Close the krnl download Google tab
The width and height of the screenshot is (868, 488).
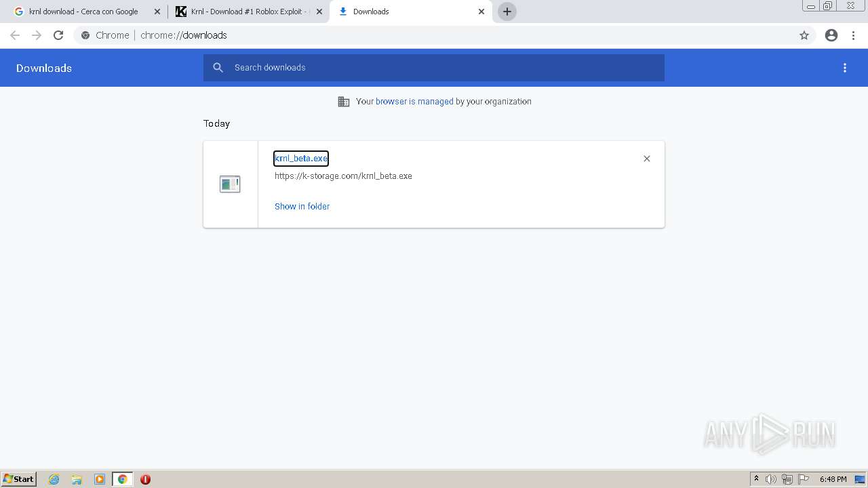[157, 12]
